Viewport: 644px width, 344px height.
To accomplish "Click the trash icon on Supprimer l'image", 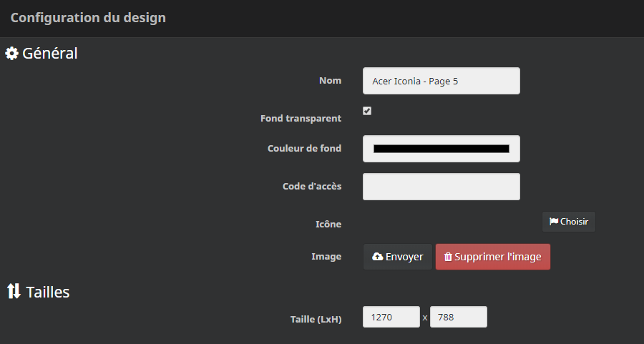I will (448, 257).
